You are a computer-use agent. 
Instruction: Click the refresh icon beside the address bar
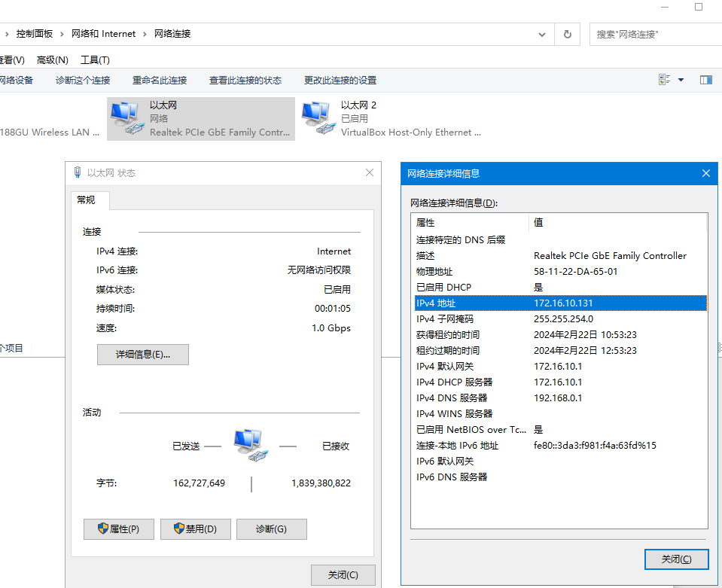click(x=567, y=34)
